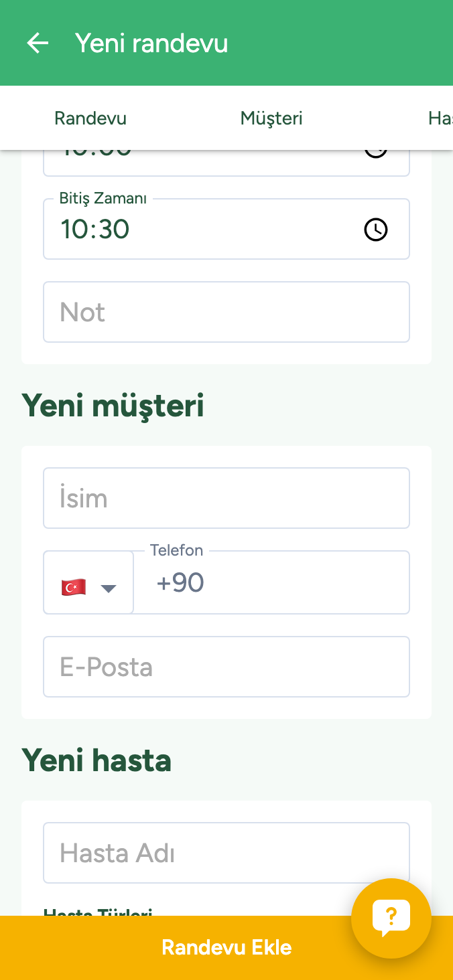Click the İsim text field

tap(226, 498)
